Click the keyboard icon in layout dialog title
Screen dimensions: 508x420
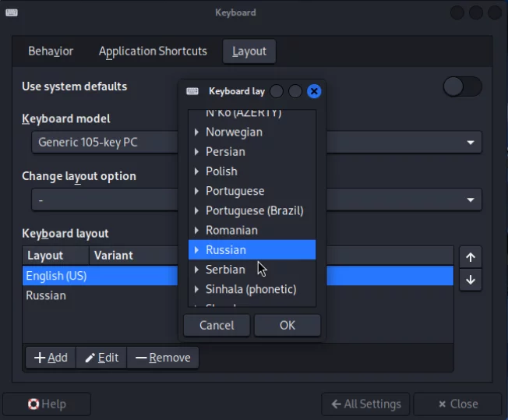[192, 91]
